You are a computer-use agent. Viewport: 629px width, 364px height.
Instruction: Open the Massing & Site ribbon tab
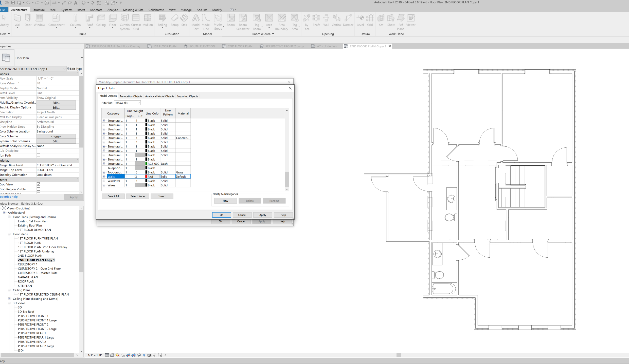(133, 10)
